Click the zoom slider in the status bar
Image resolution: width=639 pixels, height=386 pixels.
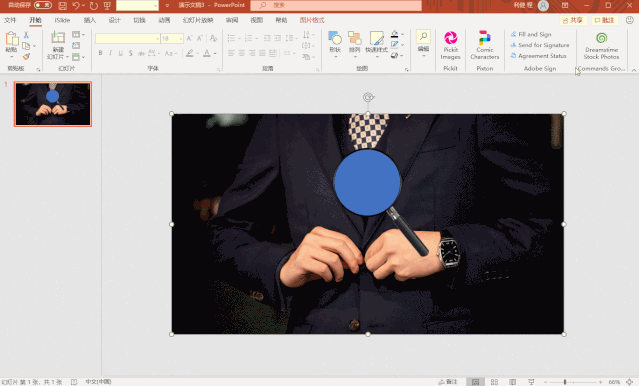tap(573, 382)
